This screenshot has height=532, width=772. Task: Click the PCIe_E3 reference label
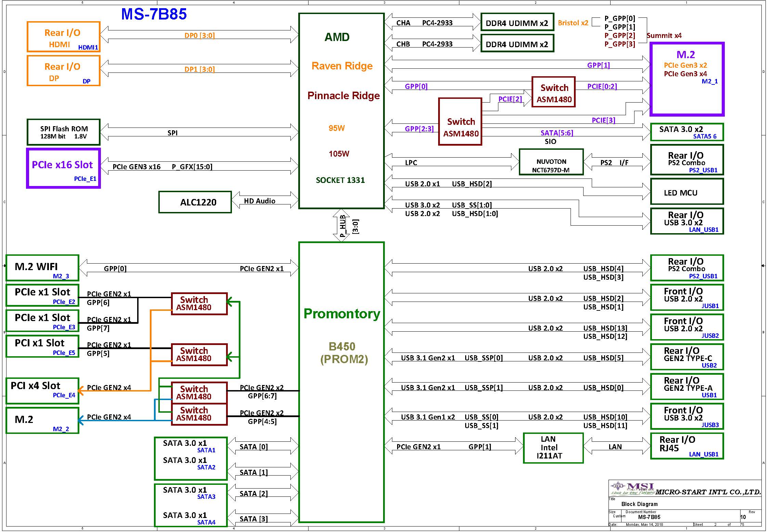[x=64, y=327]
